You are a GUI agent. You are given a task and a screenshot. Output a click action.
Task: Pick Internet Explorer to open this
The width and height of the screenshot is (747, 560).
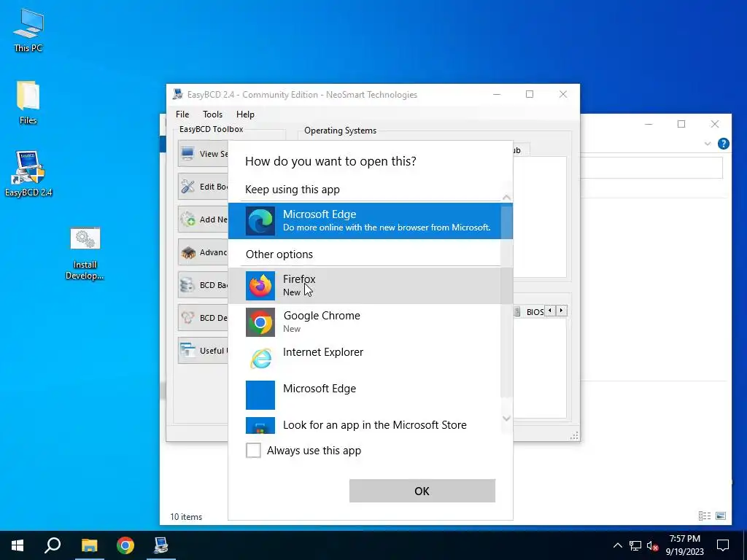tap(365, 358)
